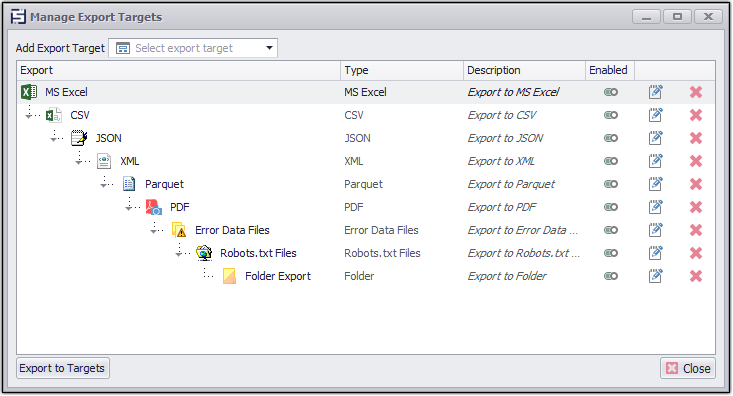Click the Description column header
The image size is (733, 396).
[525, 70]
